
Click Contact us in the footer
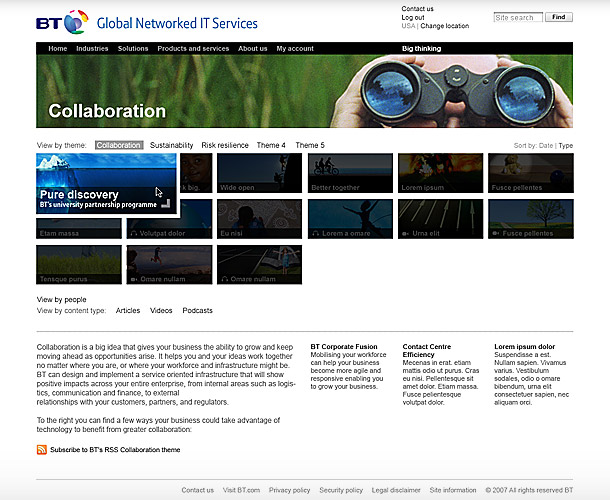click(x=198, y=490)
